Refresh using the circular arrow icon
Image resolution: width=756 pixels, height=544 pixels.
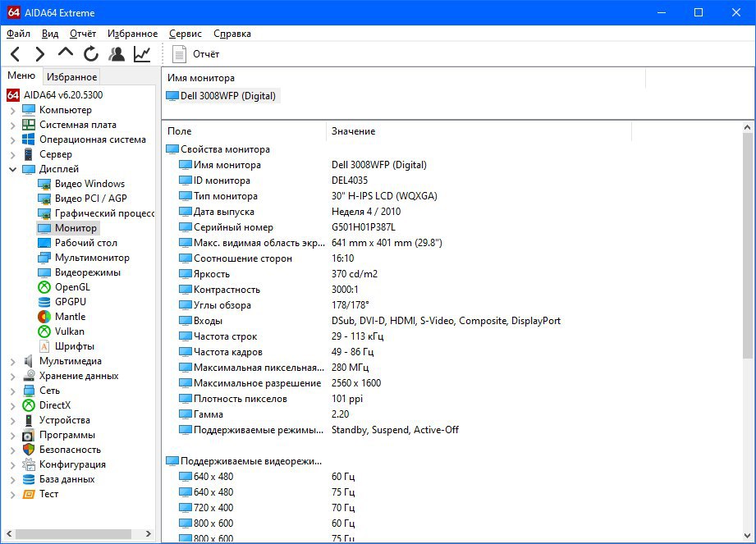90,54
